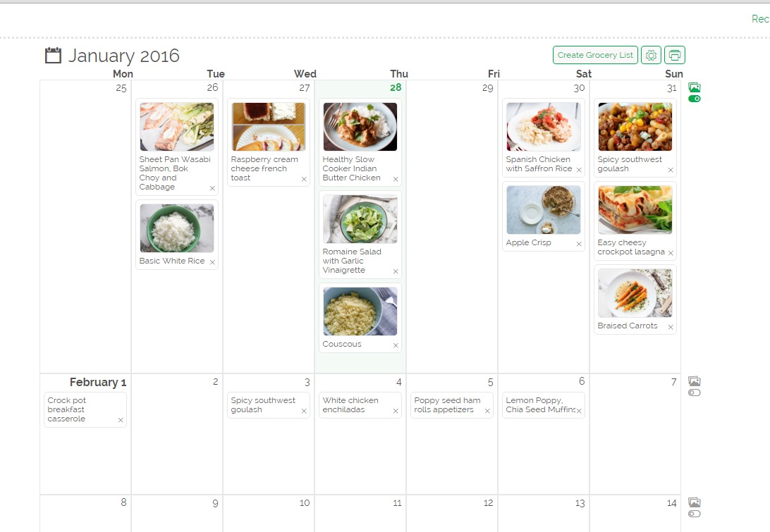The height and width of the screenshot is (532, 770).
Task: Turn off images toggle for January 25 week
Action: (695, 99)
